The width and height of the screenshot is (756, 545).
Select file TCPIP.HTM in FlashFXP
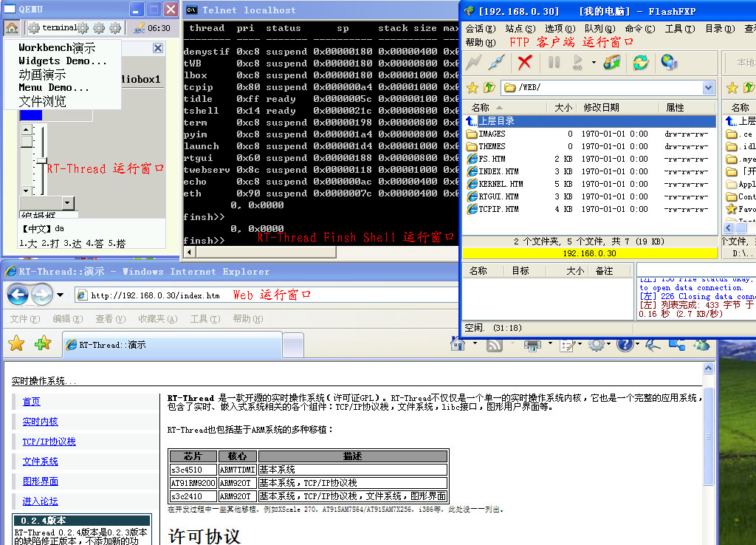pos(492,209)
